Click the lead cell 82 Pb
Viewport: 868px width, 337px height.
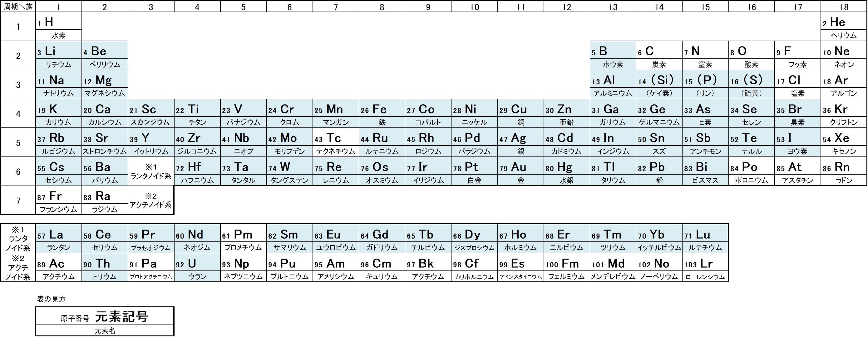(x=659, y=171)
